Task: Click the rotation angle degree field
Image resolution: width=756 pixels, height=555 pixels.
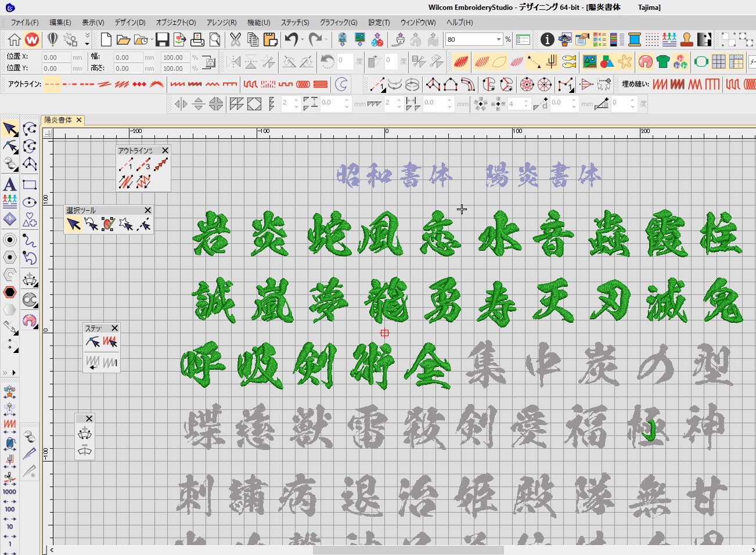Action: (345, 60)
